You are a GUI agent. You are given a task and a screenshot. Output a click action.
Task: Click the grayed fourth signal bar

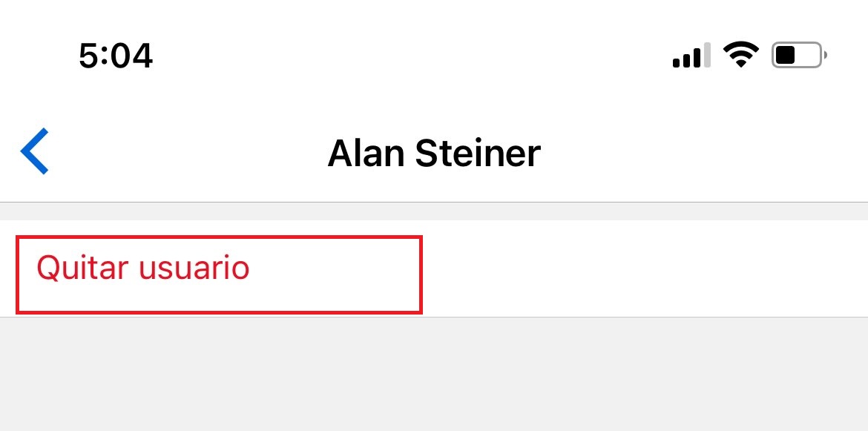tap(707, 55)
